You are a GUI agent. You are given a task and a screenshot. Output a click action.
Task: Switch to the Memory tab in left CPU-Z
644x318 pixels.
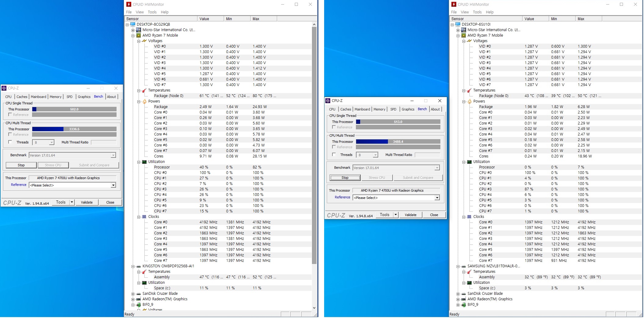pos(56,97)
